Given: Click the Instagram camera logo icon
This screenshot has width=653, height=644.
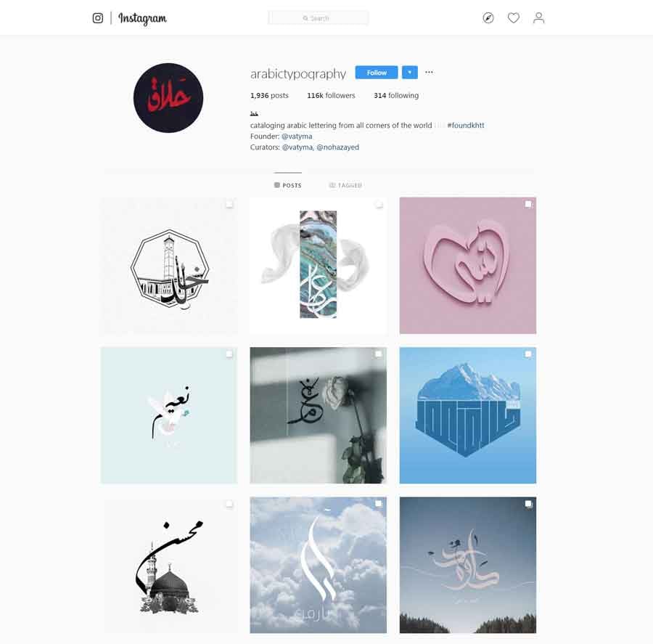Looking at the screenshot, I should [x=98, y=18].
